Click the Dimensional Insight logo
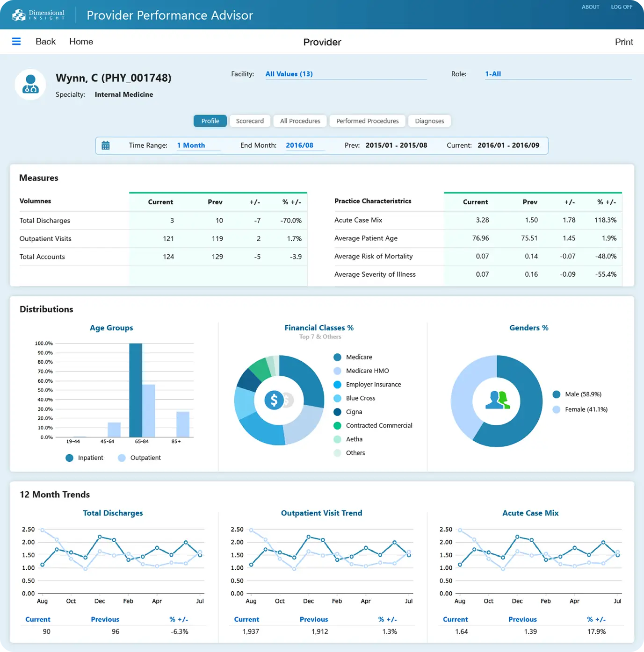The width and height of the screenshot is (644, 652). click(38, 15)
